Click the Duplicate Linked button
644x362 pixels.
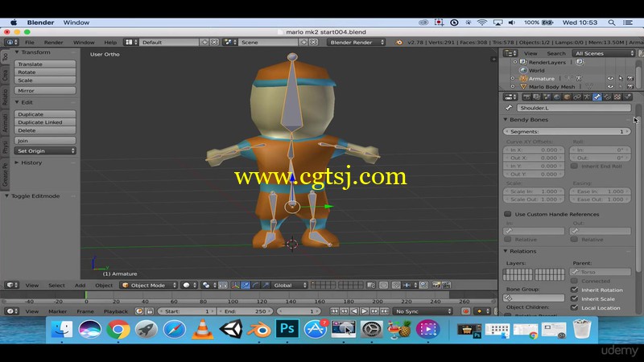point(45,122)
